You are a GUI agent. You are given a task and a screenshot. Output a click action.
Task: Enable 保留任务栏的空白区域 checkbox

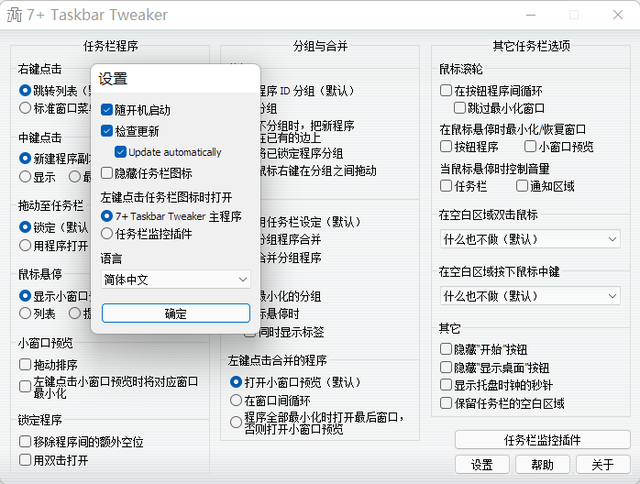pos(446,403)
